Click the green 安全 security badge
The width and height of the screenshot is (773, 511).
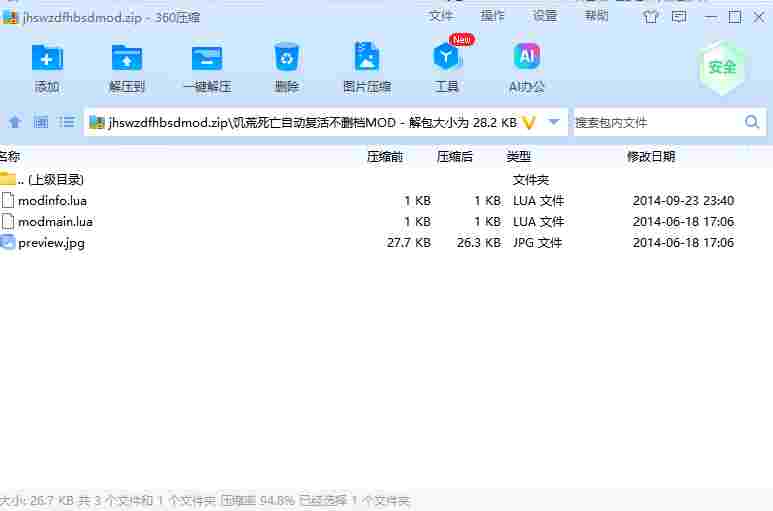click(x=722, y=68)
